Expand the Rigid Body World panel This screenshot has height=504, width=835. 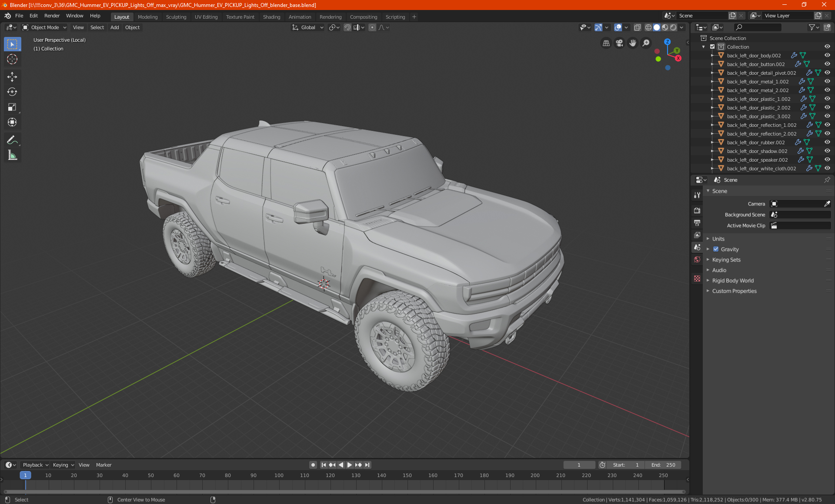point(733,281)
